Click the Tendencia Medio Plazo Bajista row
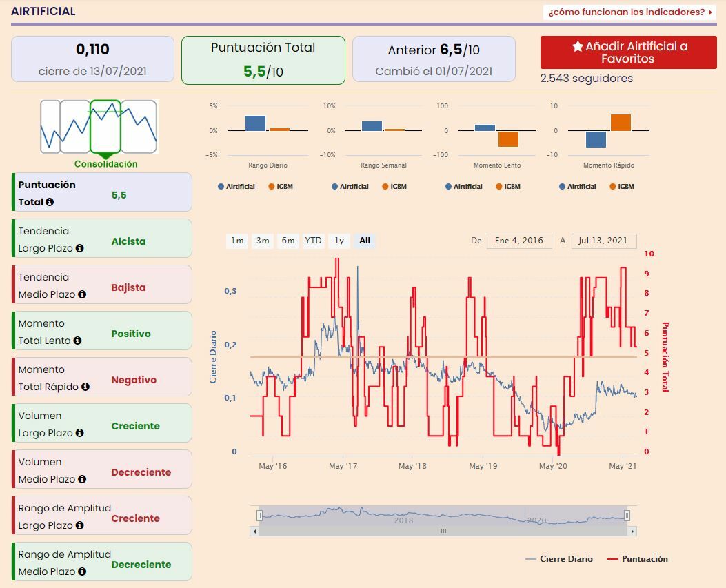This screenshot has height=588, width=726. (x=102, y=285)
